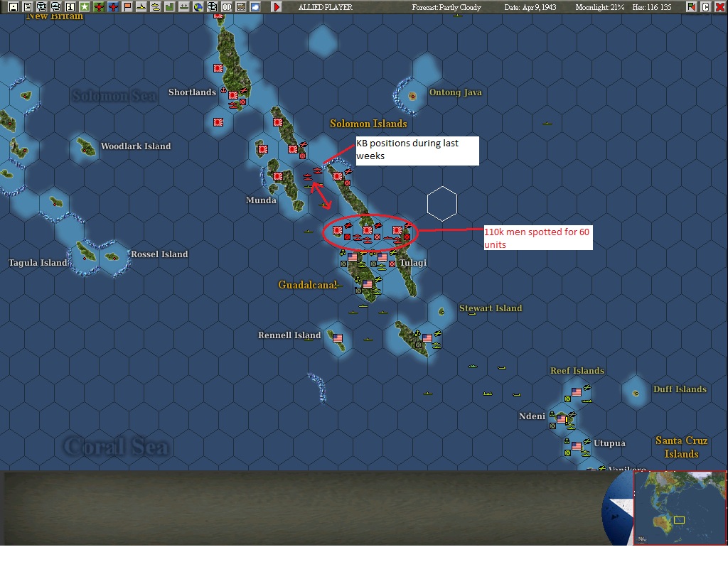Select the Japanese base flag near Munda
728x579 pixels.
pos(278,176)
